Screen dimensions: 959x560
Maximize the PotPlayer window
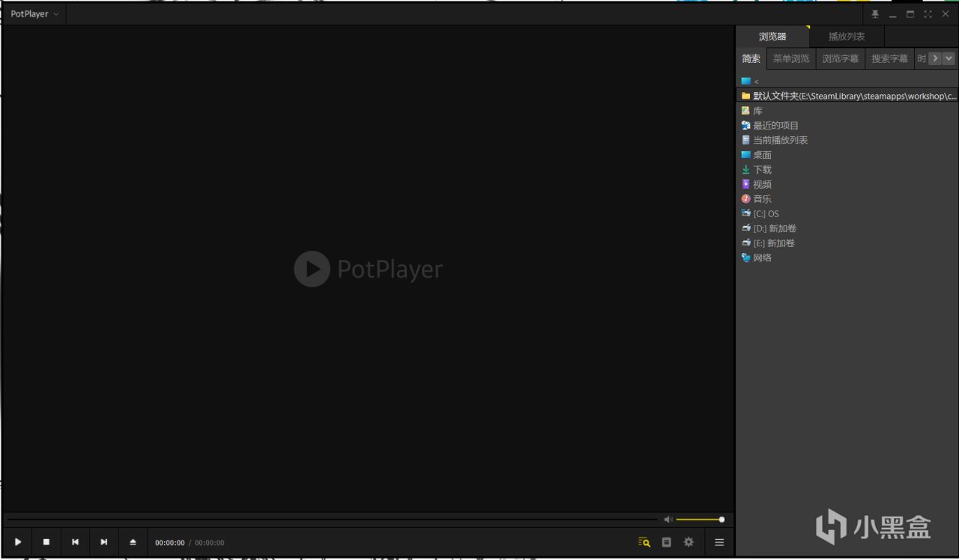pyautogui.click(x=910, y=14)
